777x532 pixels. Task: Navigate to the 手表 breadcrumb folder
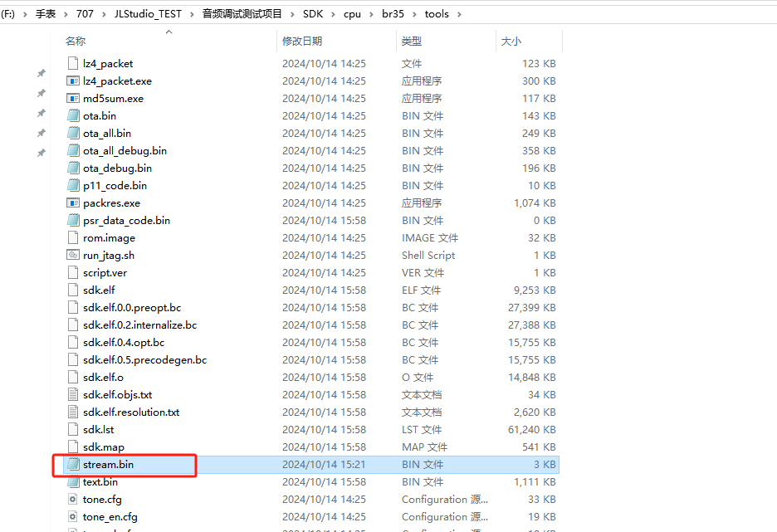click(46, 14)
